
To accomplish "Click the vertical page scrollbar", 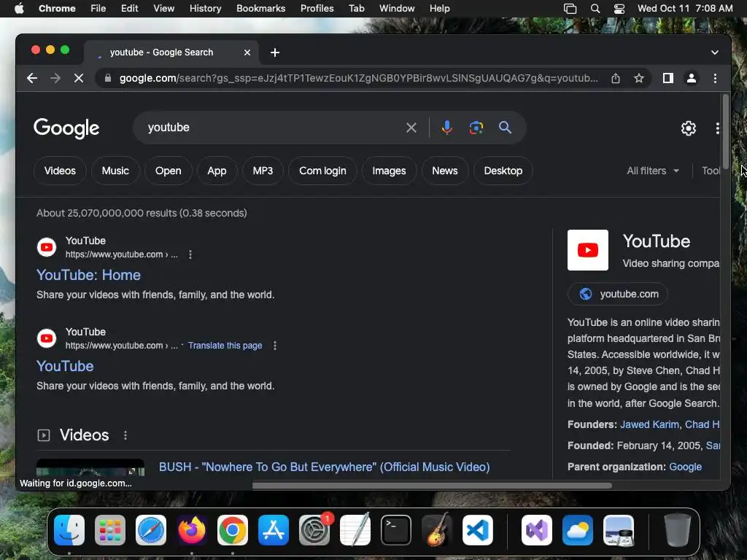I will click(726, 131).
